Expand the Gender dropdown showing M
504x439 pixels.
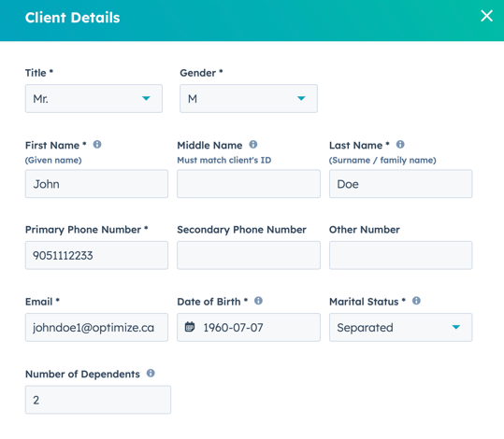[249, 99]
